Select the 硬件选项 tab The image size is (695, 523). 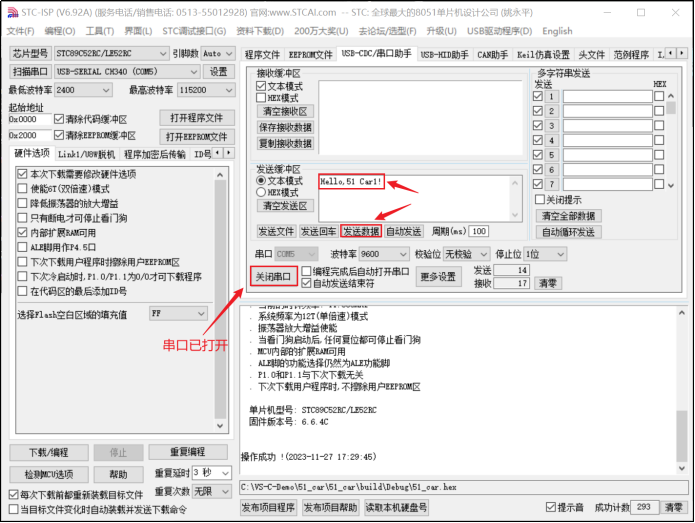coord(32,153)
